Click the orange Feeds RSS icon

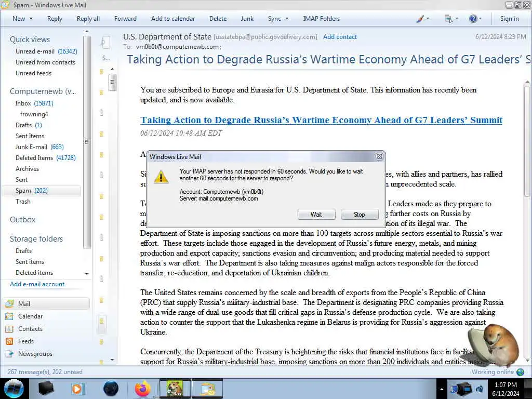click(x=9, y=341)
